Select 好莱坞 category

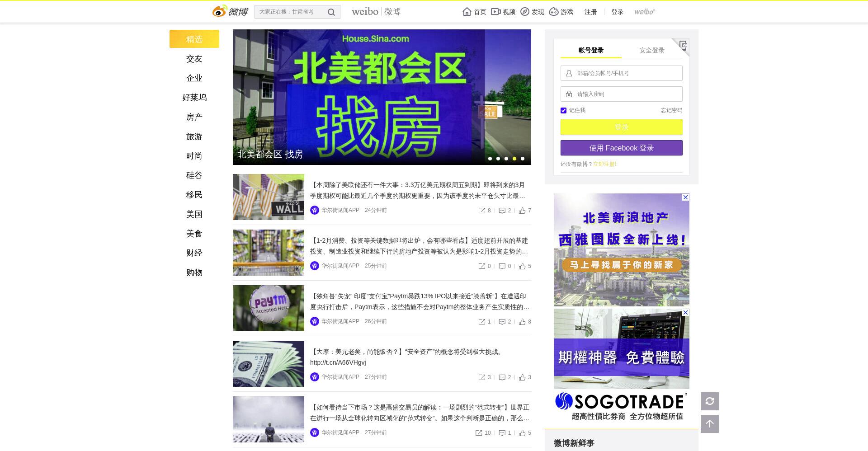[194, 98]
